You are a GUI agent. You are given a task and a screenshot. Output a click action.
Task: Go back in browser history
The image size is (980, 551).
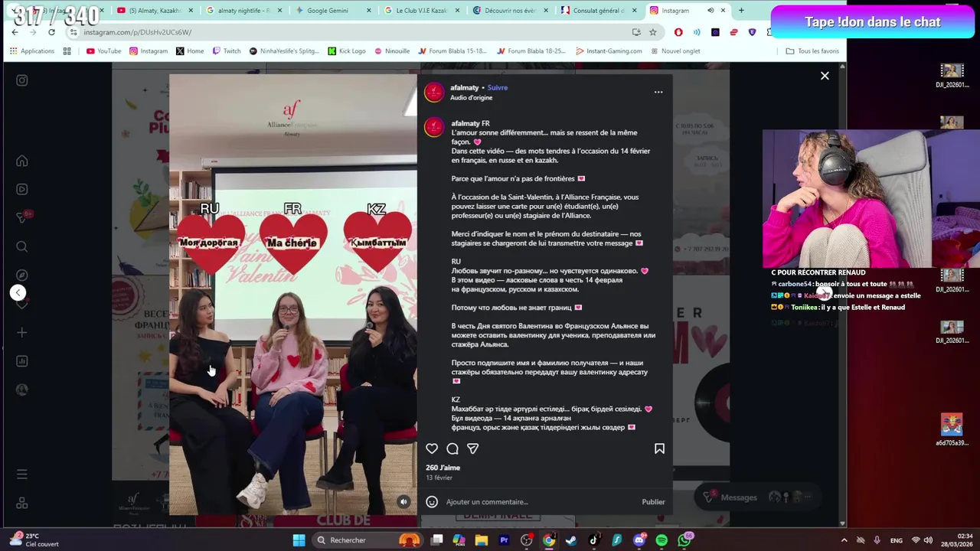point(15,32)
